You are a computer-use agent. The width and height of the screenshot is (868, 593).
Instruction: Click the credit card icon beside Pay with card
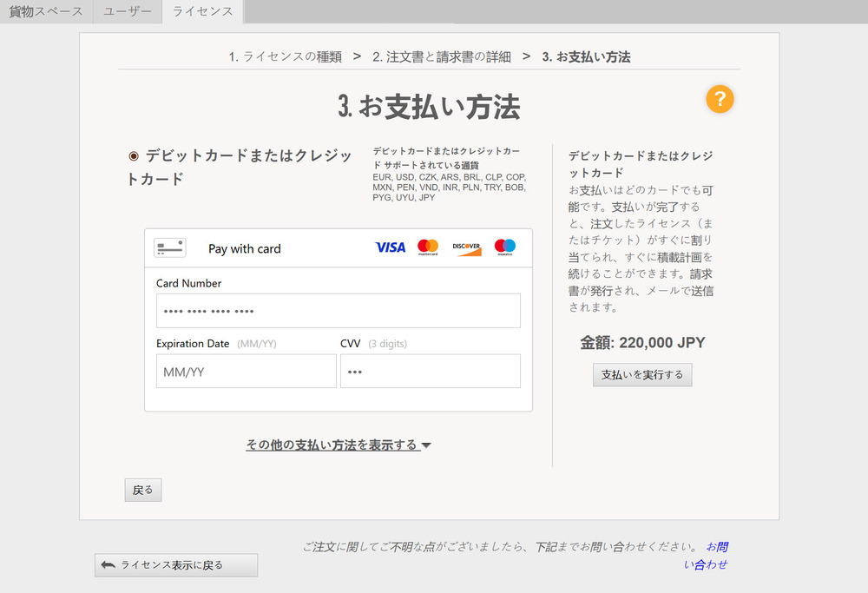click(x=170, y=247)
